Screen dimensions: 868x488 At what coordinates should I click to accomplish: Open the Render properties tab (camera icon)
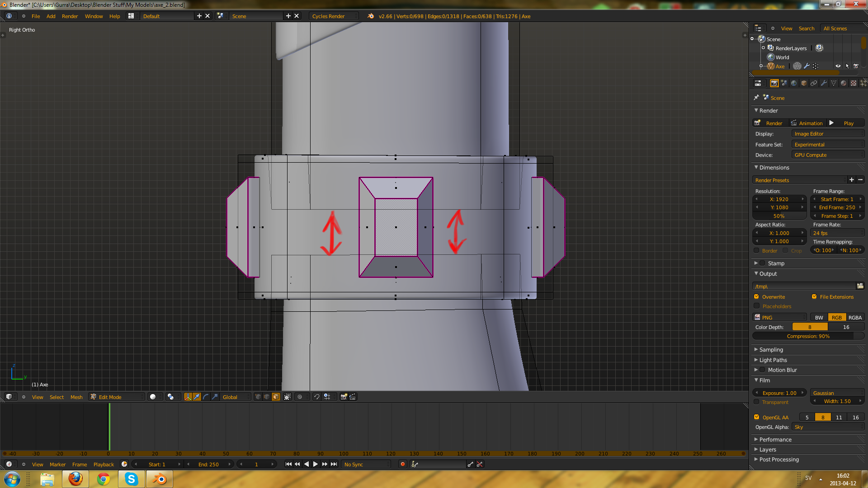(x=774, y=83)
